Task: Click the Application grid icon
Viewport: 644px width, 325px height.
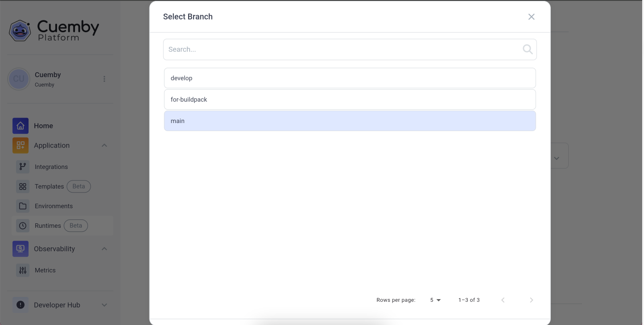Action: pyautogui.click(x=21, y=145)
